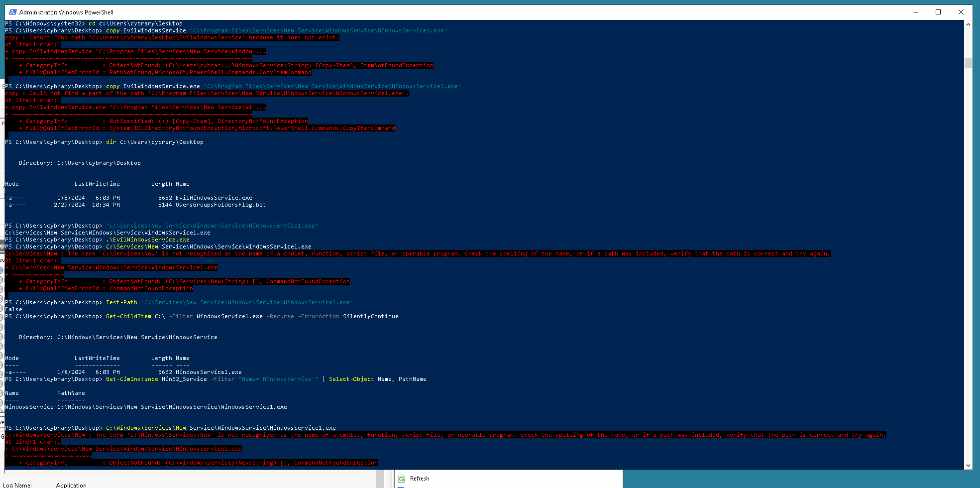The width and height of the screenshot is (980, 488).
Task: Click the Get-CimInstance cmdlet name
Action: pos(132,379)
